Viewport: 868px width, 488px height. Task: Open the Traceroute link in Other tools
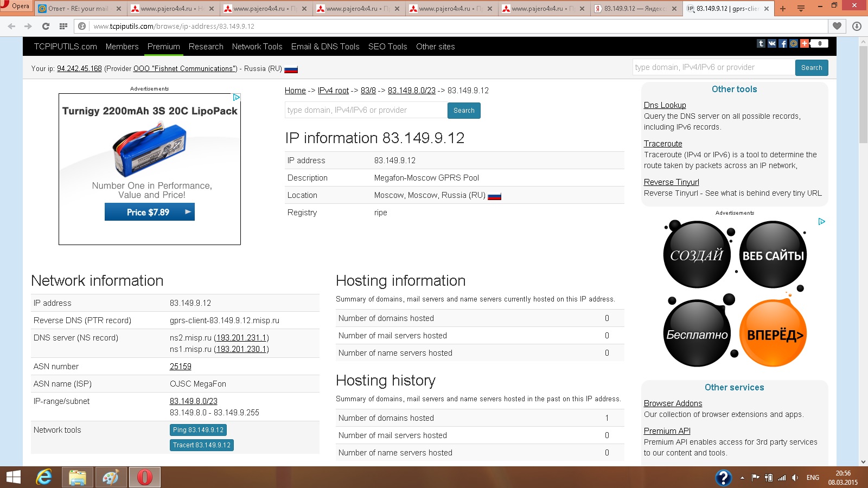[663, 144]
